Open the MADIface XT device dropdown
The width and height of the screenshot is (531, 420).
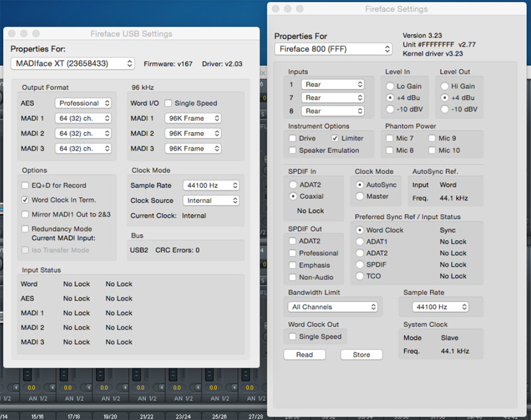click(x=73, y=64)
